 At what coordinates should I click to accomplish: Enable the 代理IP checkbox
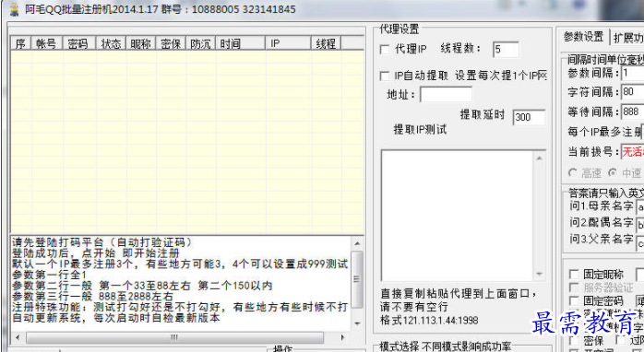click(385, 50)
